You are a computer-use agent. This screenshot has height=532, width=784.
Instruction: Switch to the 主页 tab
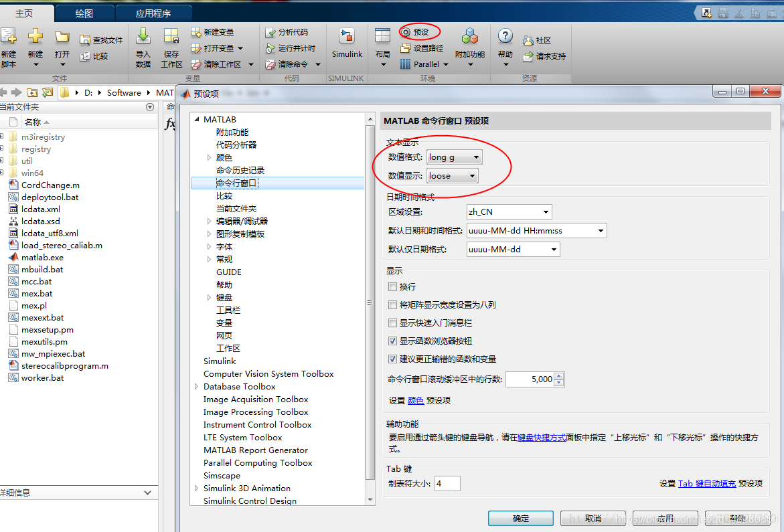pyautogui.click(x=24, y=13)
